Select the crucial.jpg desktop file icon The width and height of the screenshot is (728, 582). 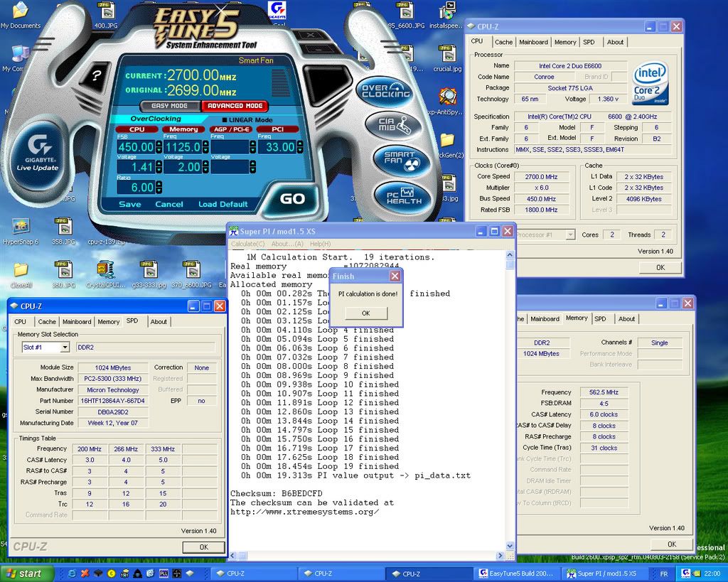[447, 55]
